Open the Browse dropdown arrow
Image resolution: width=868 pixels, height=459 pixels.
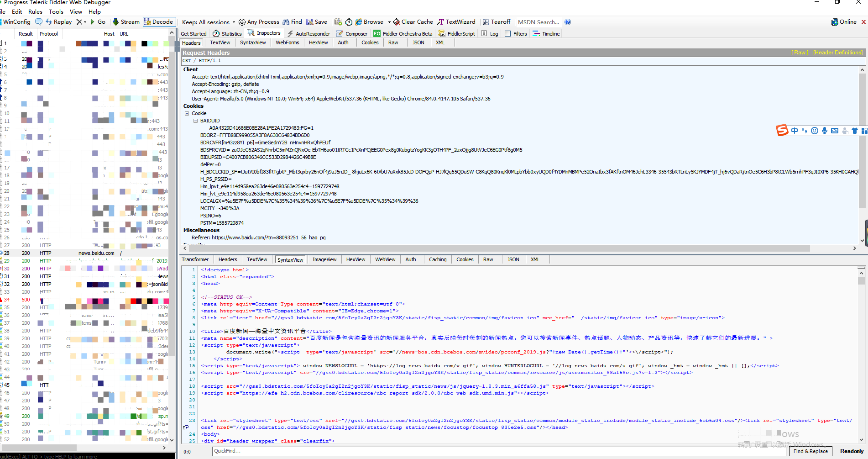tap(389, 22)
